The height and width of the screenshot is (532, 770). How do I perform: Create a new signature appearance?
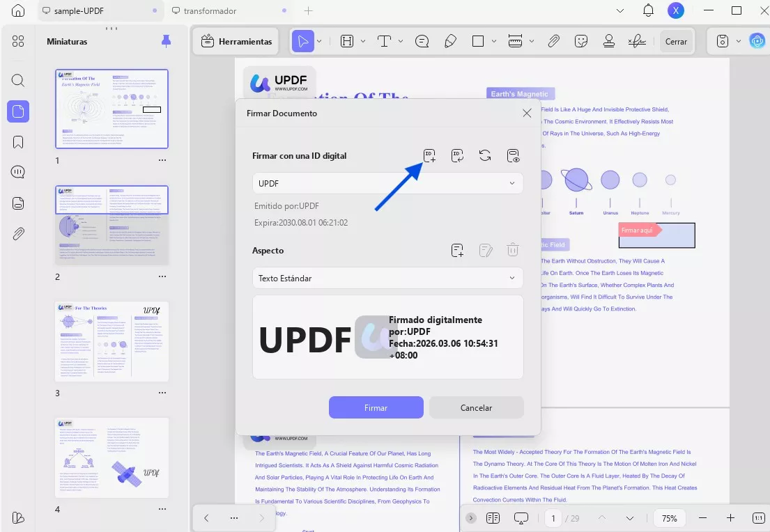pyautogui.click(x=457, y=250)
